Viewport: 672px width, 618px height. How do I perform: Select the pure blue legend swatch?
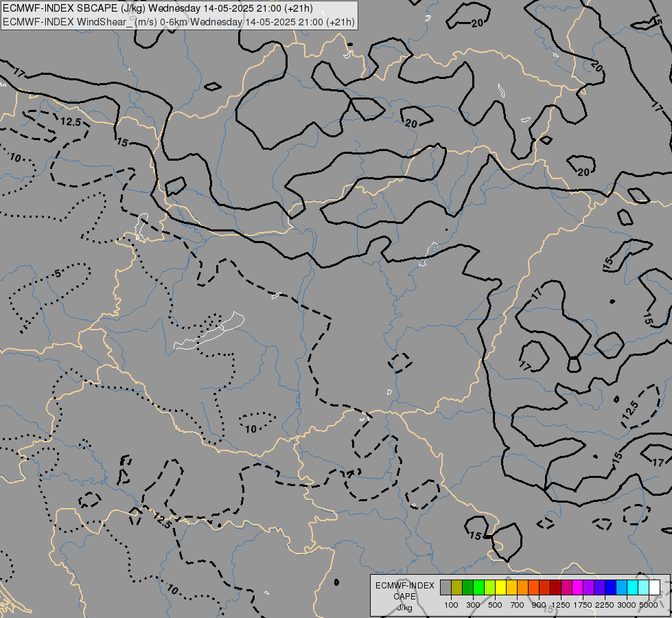tap(611, 587)
